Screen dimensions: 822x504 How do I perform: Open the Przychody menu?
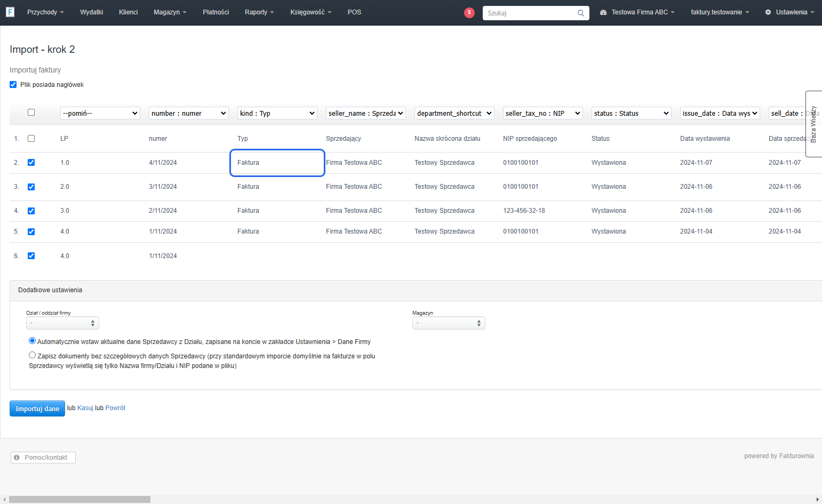click(45, 12)
